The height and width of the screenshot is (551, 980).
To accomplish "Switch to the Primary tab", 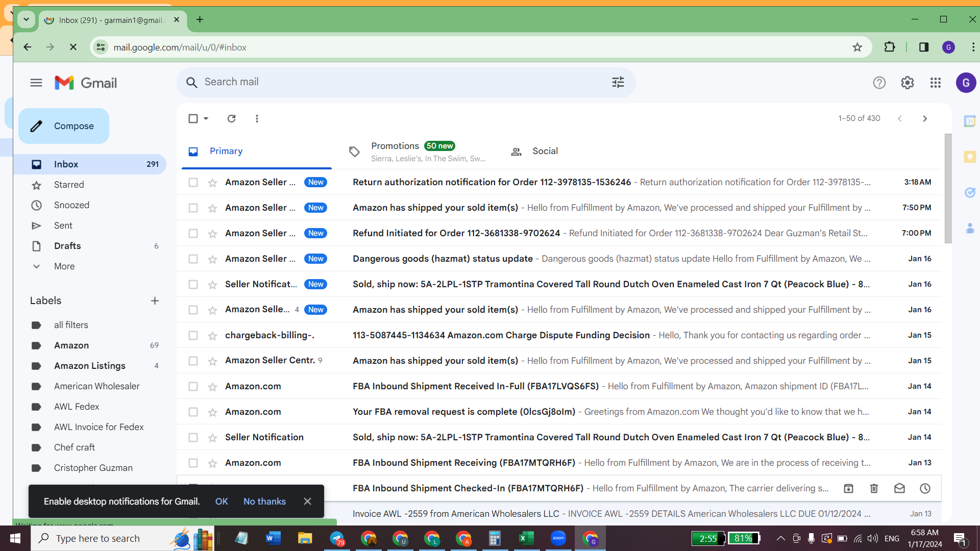I will [256, 151].
